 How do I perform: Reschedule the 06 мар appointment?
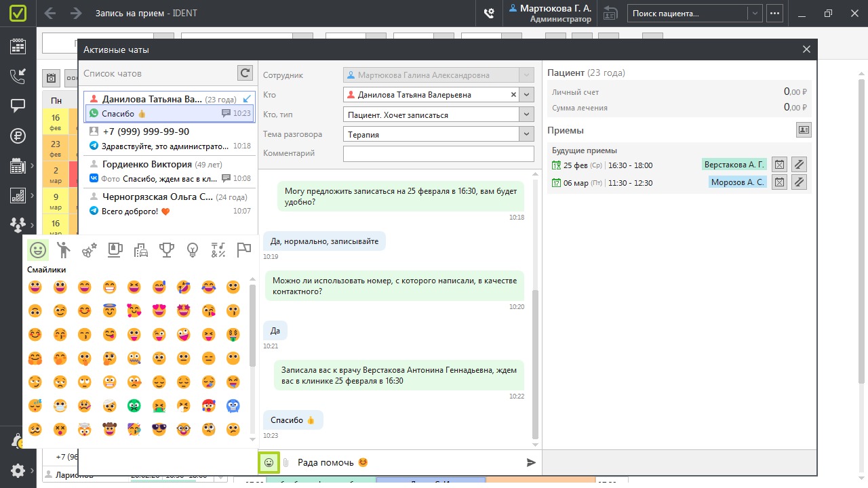point(799,182)
